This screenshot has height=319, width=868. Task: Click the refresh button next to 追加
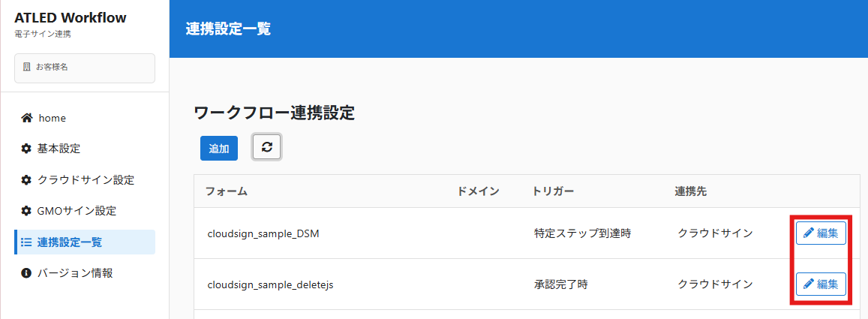coord(267,147)
